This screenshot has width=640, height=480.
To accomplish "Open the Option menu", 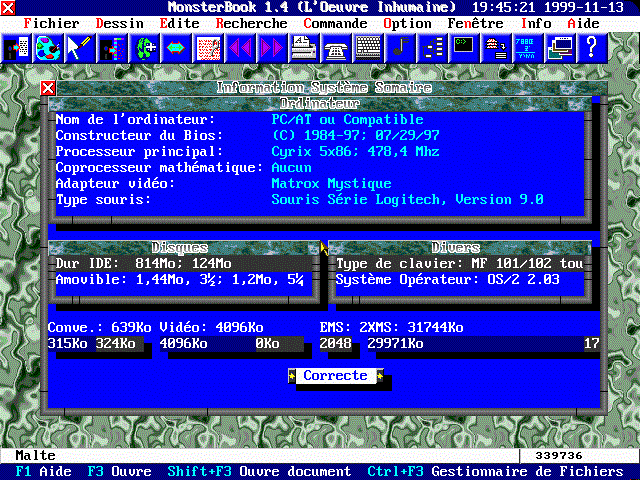I will click(x=407, y=24).
